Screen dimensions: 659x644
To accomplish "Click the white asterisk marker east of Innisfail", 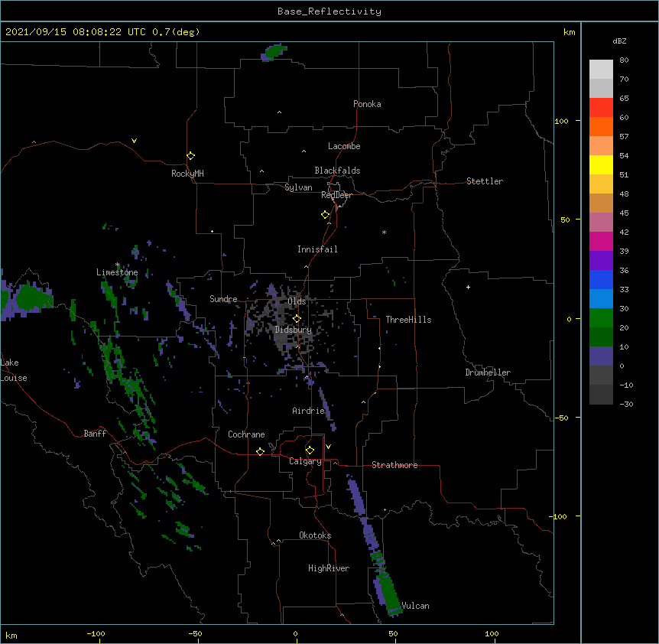I will click(384, 232).
